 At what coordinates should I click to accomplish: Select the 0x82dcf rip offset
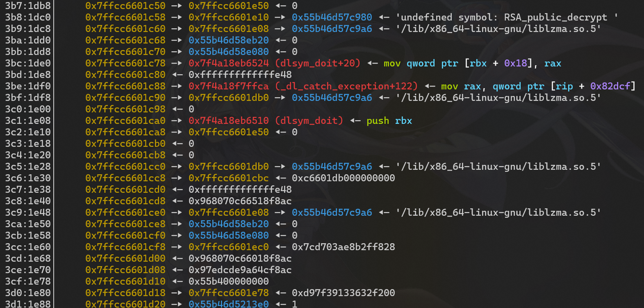[610, 86]
